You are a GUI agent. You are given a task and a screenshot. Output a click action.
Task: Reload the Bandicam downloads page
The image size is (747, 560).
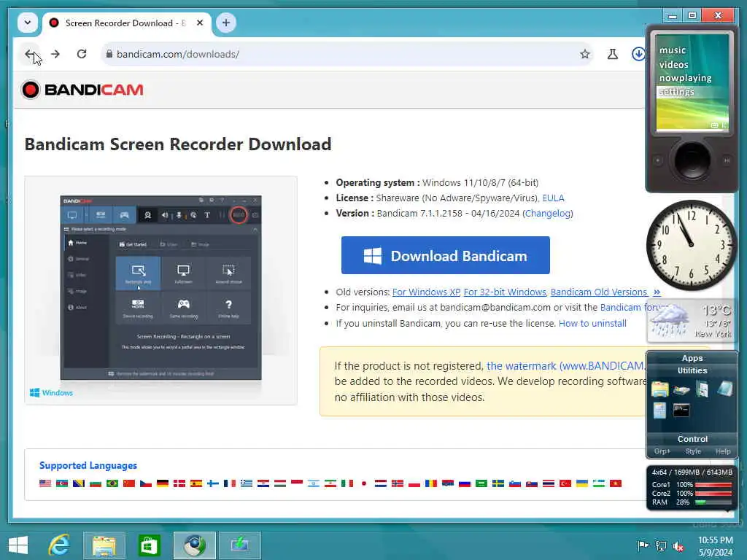[82, 54]
